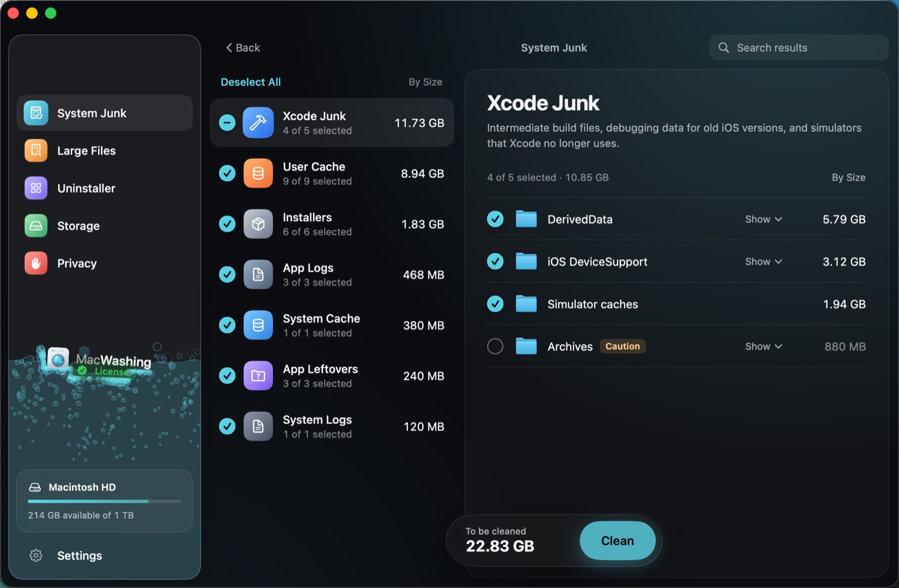
Task: Open the Macintosh HD storage card
Action: 105,501
